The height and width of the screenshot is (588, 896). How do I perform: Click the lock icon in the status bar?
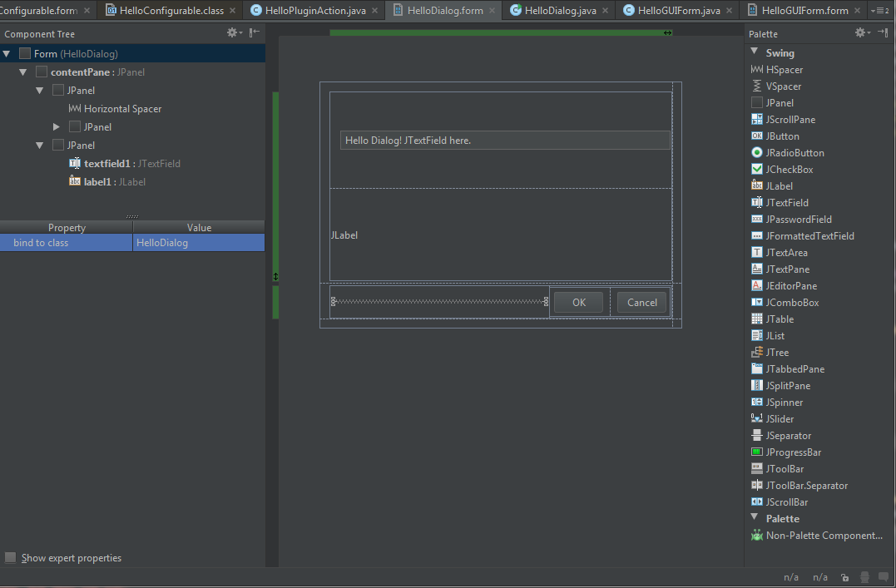844,576
